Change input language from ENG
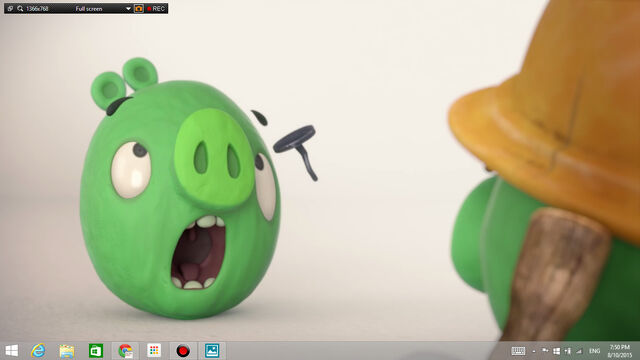This screenshot has width=640, height=360. 594,351
